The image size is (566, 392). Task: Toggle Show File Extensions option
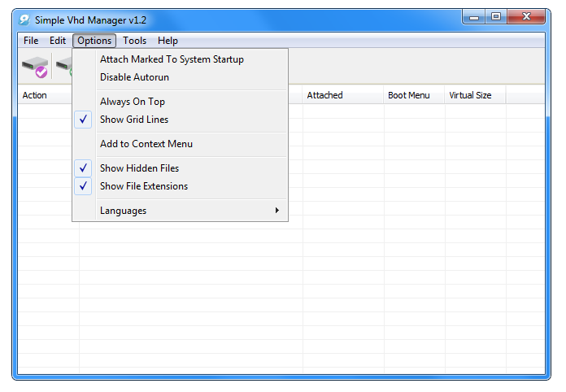tap(180, 186)
